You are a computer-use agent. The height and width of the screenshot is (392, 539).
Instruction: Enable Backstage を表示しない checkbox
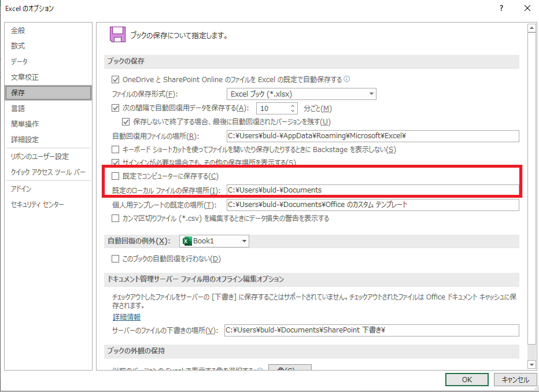(116, 150)
